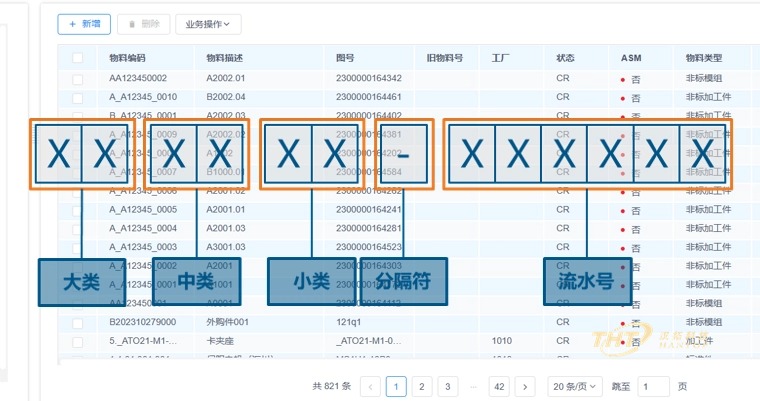Click 非标模组 type in row AA123450002
Screen dimensions: 760x401
point(704,78)
